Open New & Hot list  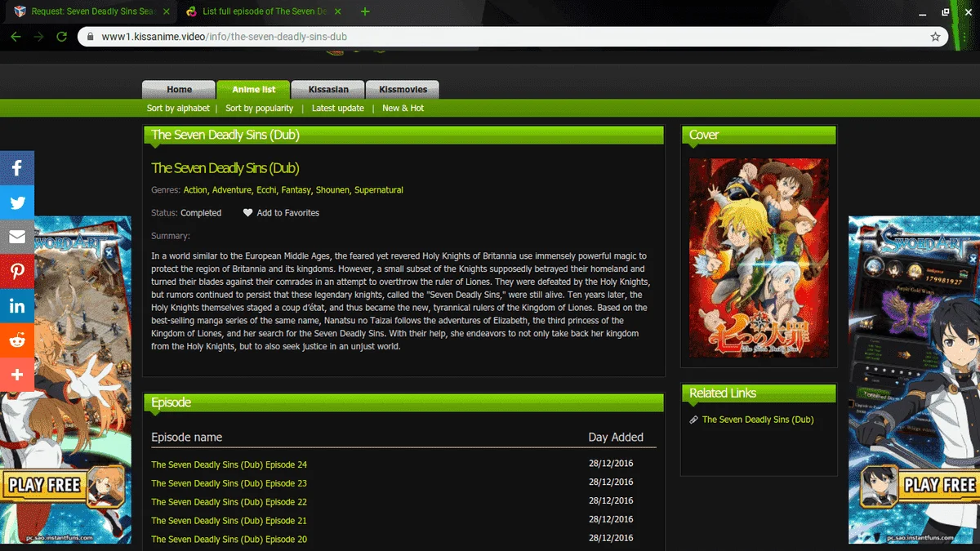pyautogui.click(x=403, y=108)
